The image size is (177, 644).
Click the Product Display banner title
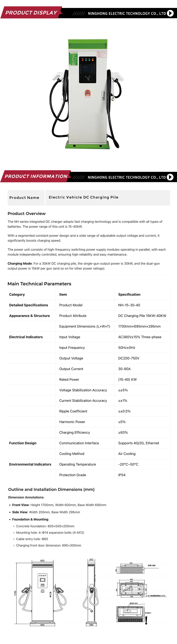(31, 13)
